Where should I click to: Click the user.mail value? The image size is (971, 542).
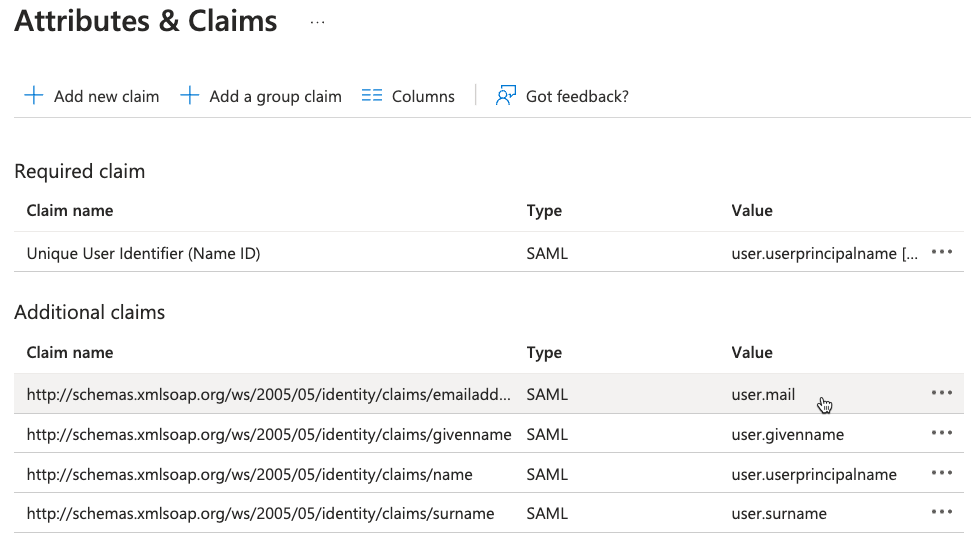click(763, 394)
